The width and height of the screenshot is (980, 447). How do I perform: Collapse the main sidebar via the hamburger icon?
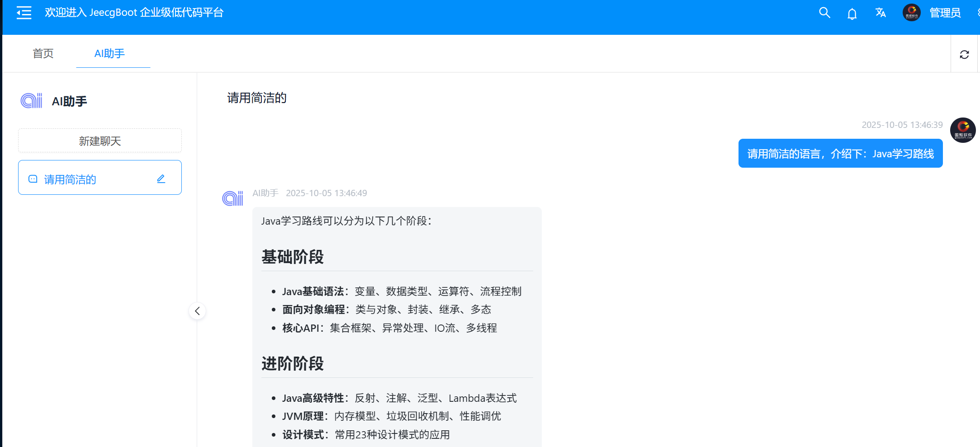(x=24, y=13)
